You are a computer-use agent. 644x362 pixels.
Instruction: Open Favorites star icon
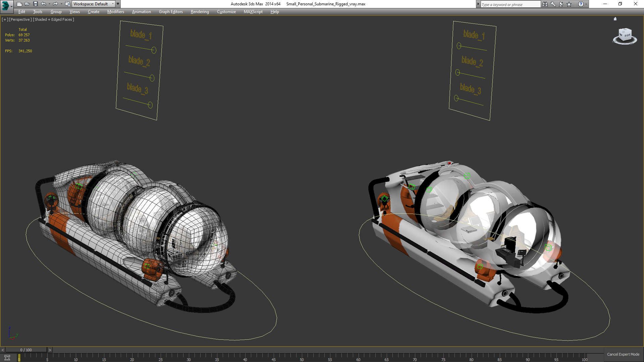pos(569,4)
